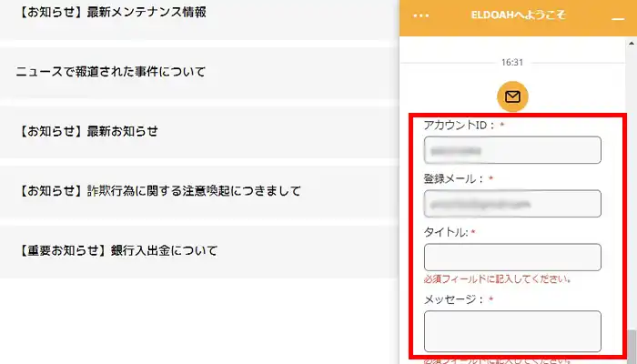Minimize the ELDOAH chat widget

pos(618,19)
